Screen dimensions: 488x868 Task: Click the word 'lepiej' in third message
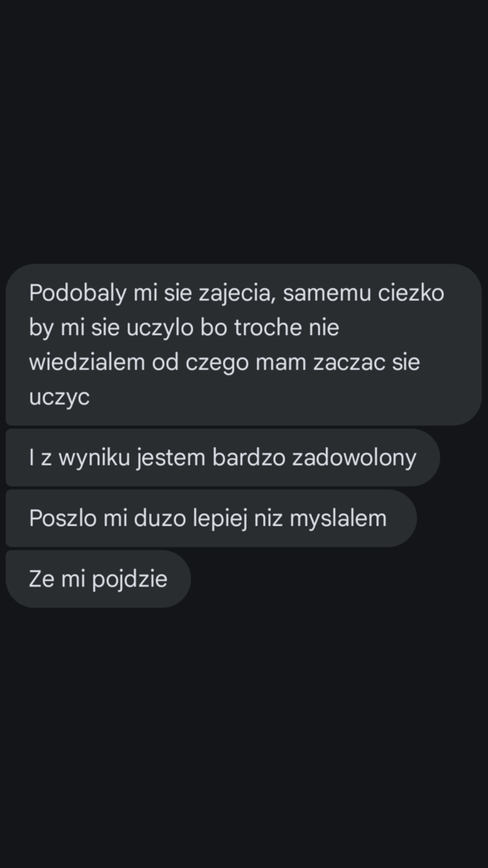tap(220, 519)
